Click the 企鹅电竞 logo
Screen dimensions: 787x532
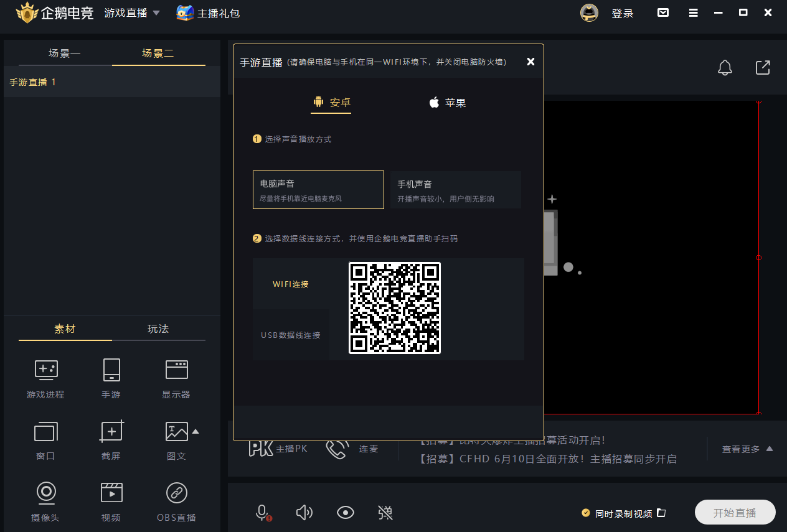[55, 12]
